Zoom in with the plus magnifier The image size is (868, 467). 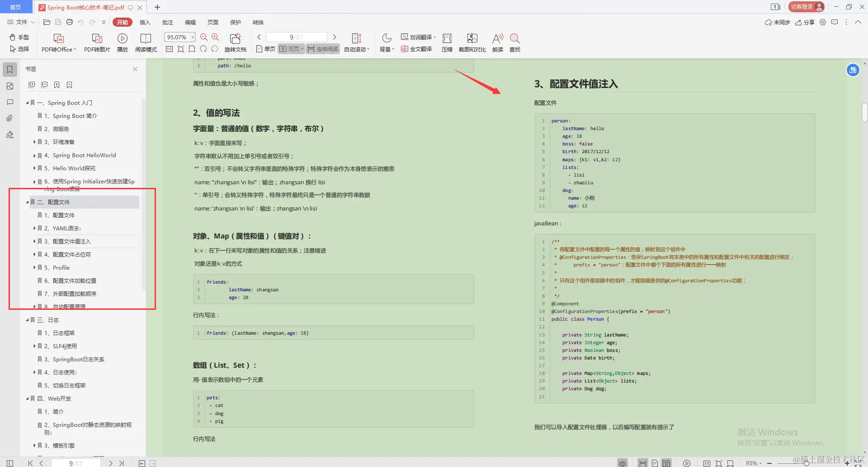tap(215, 37)
